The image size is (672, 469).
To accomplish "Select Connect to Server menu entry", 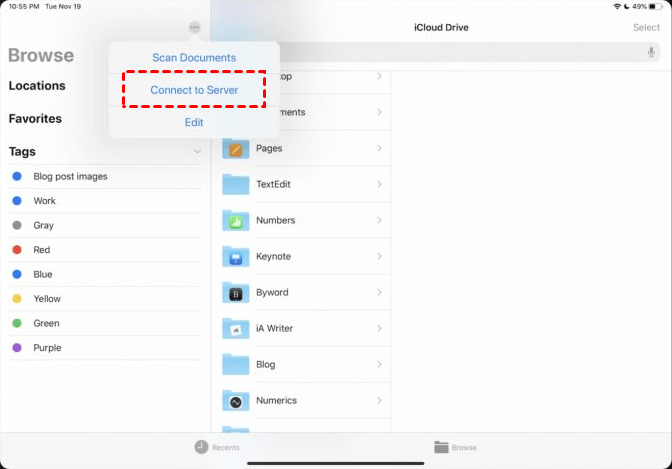I will pos(194,90).
